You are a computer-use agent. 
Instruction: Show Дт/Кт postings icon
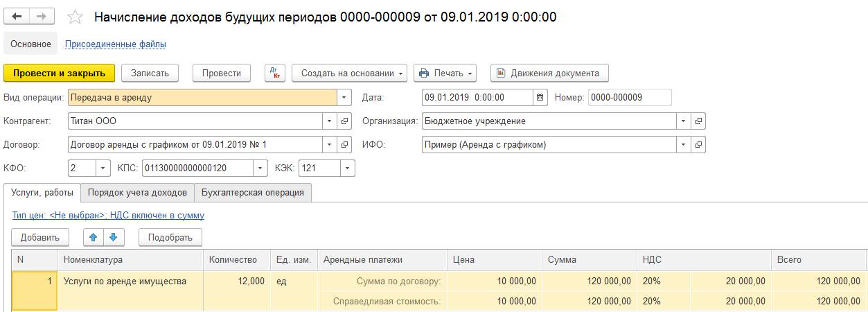(x=274, y=73)
